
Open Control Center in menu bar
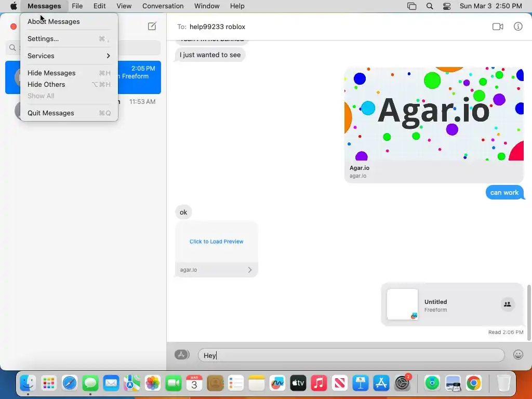(x=447, y=6)
